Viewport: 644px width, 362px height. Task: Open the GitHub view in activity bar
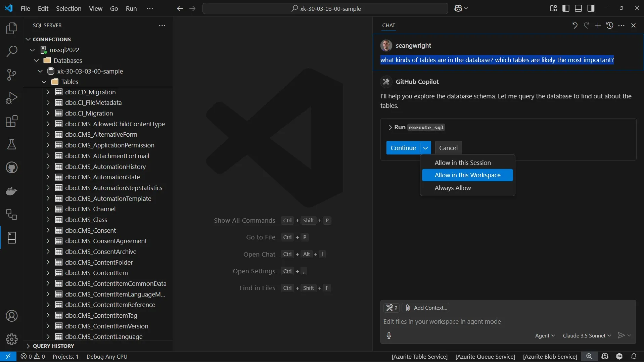click(x=12, y=168)
